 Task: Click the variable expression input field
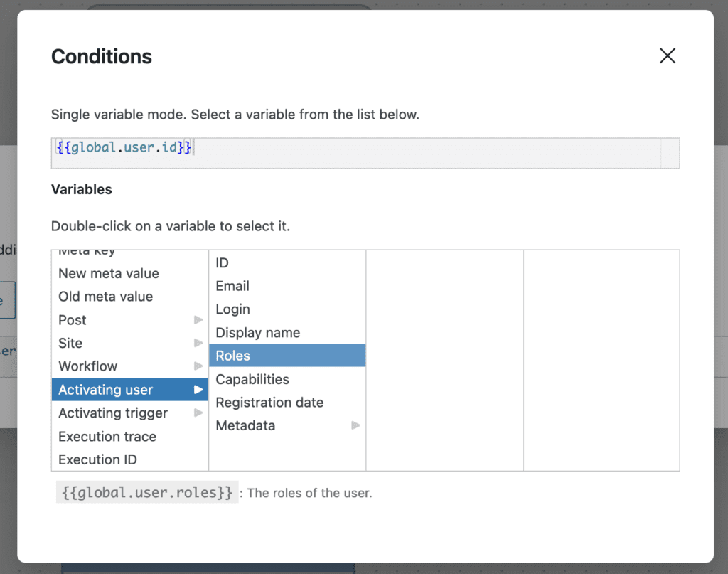point(355,153)
